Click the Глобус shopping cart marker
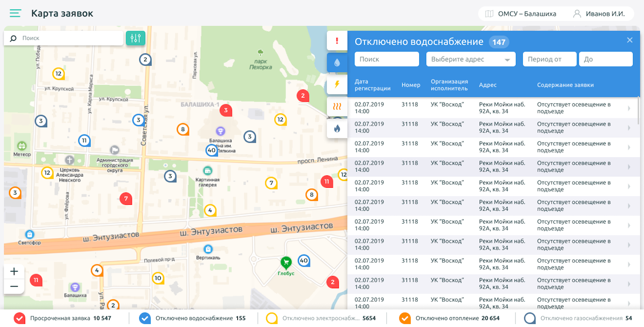This screenshot has height=327, width=644. pos(286,262)
